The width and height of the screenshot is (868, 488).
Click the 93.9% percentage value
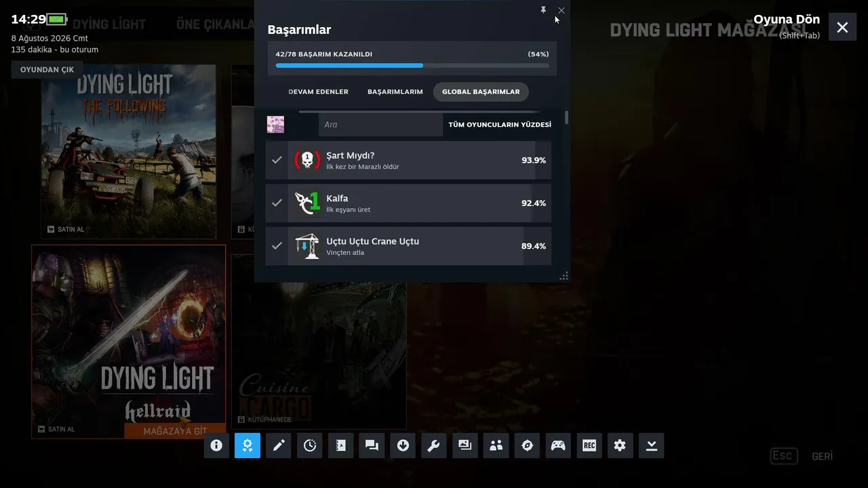pos(534,161)
